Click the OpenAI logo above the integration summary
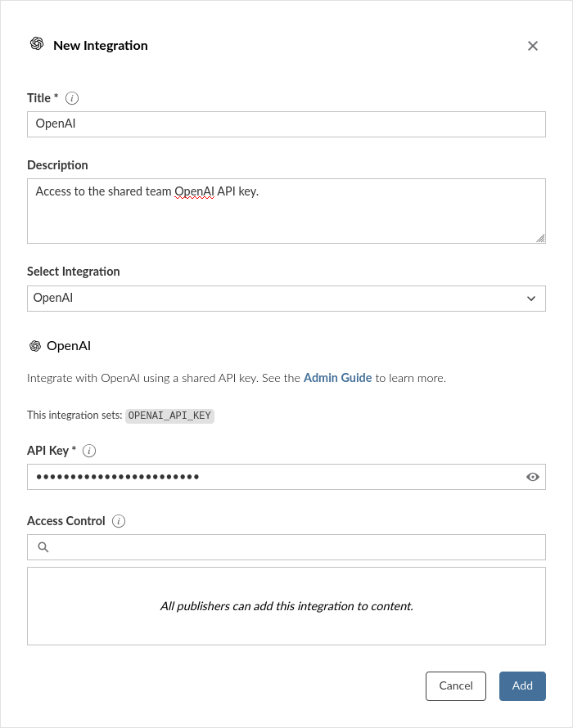573x728 pixels. [35, 346]
